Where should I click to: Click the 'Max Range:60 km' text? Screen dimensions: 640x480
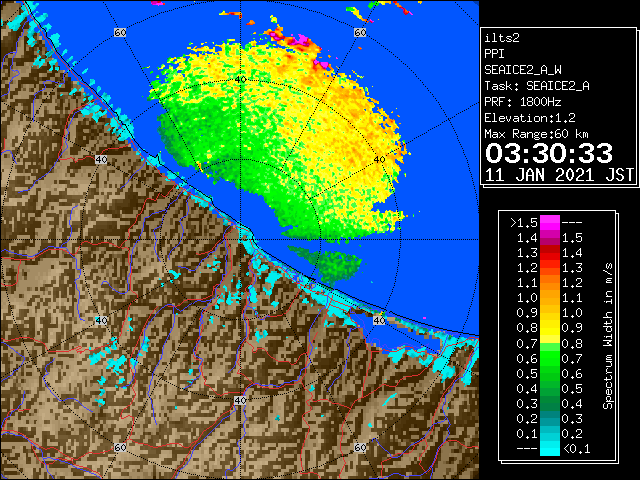537,134
